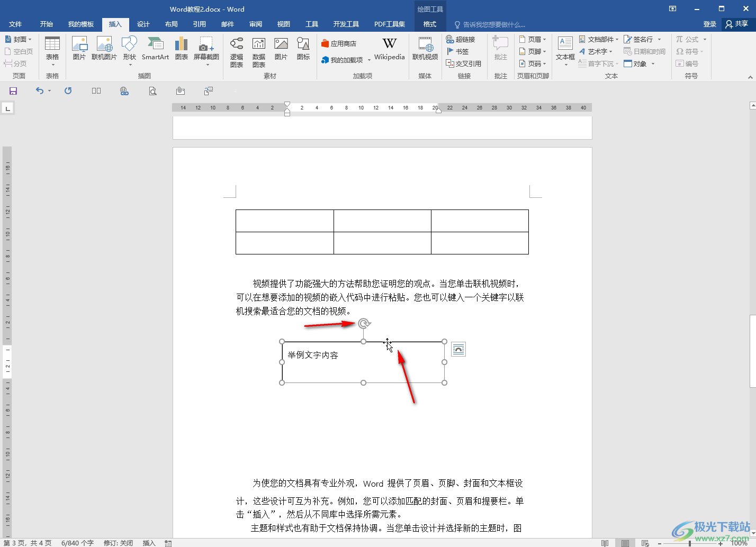Viewport: 756px width, 547px height.
Task: Click the vertical scrollbar thumb
Action: [753, 351]
